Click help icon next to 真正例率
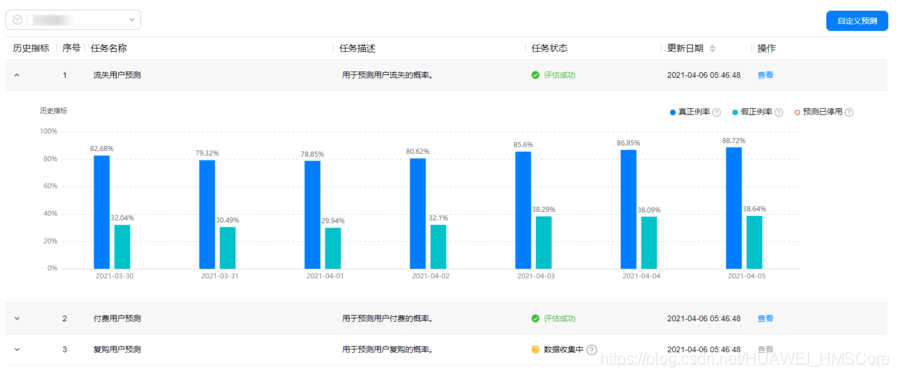The width and height of the screenshot is (899, 377). (x=717, y=112)
